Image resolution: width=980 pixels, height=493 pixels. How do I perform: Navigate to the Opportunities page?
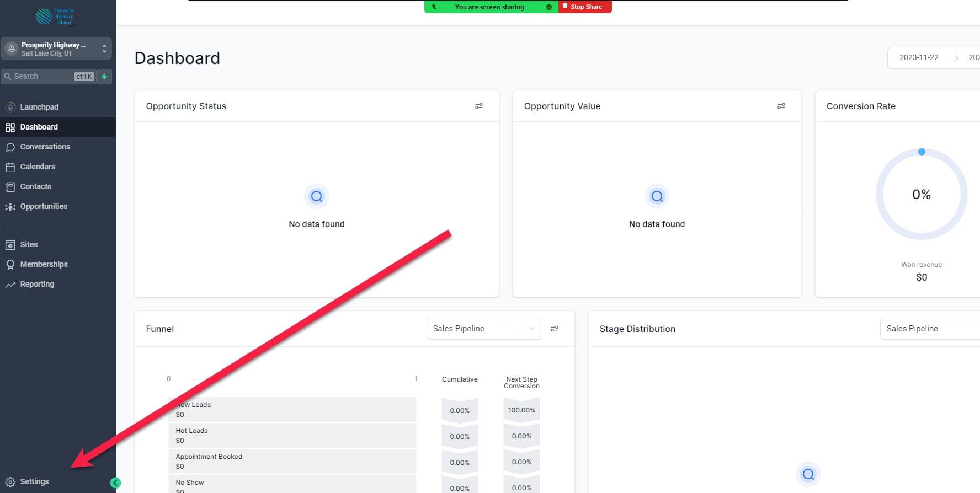[x=44, y=206]
